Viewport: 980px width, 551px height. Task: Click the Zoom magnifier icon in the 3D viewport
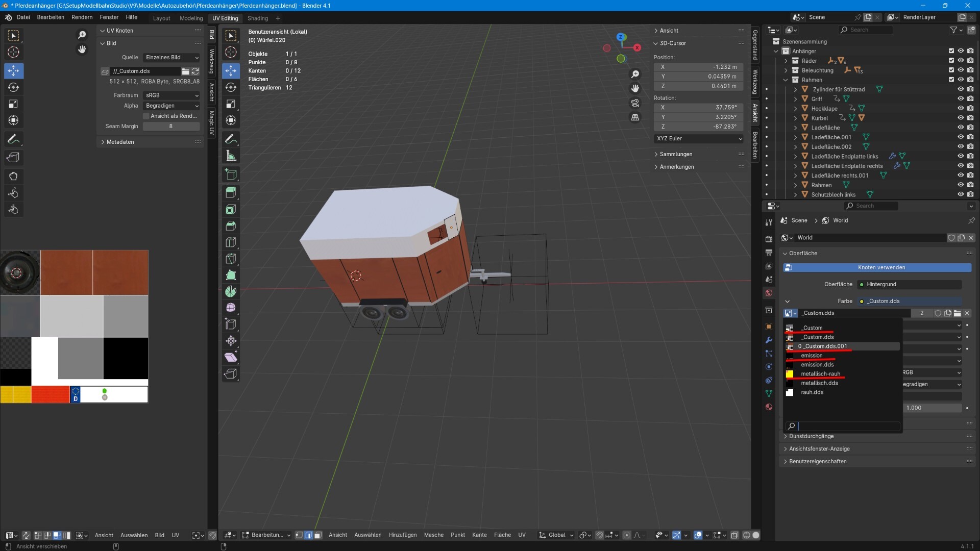coord(635,74)
